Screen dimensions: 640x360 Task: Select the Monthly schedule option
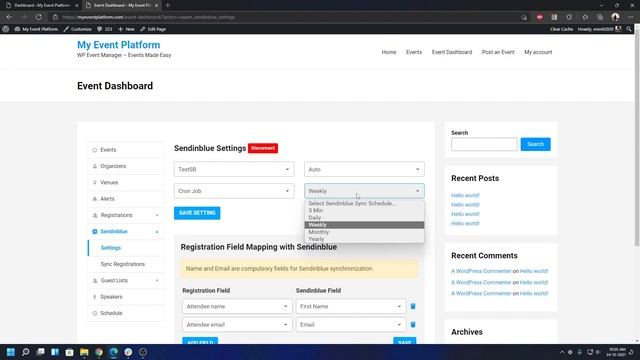[x=364, y=232]
